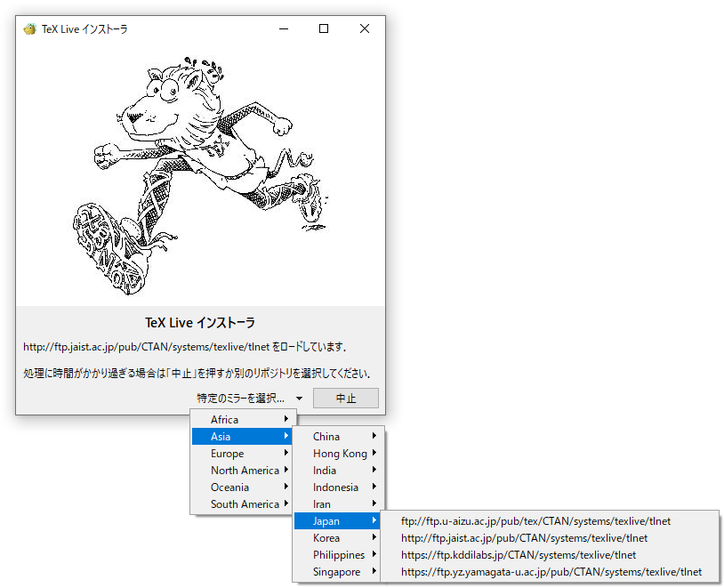Viewport: 724px width, 588px height.
Task: Choose the ftp.kddilabs.jp mirror
Action: point(550,555)
